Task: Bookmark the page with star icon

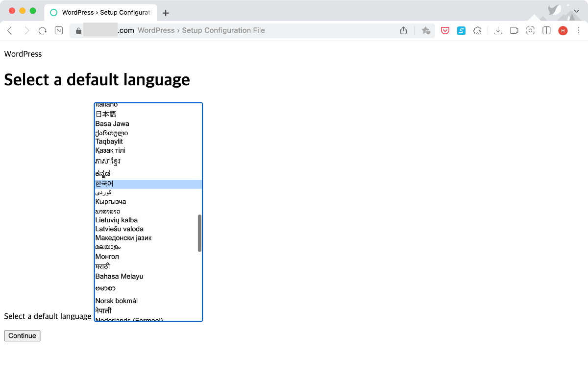Action: coord(426,30)
